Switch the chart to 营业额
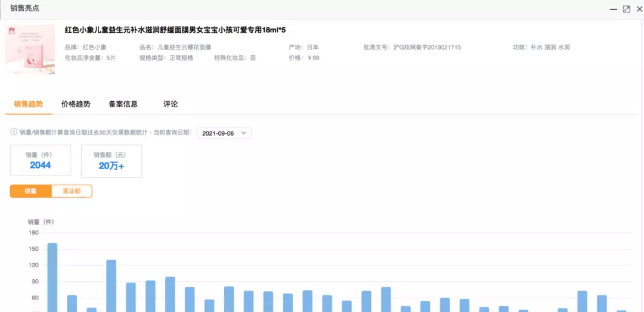The width and height of the screenshot is (644, 312). [72, 191]
